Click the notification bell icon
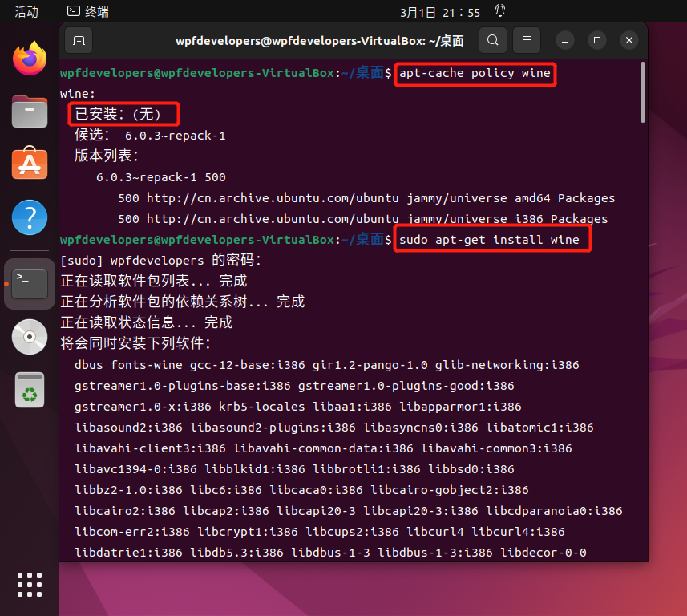This screenshot has height=616, width=687. (x=500, y=11)
